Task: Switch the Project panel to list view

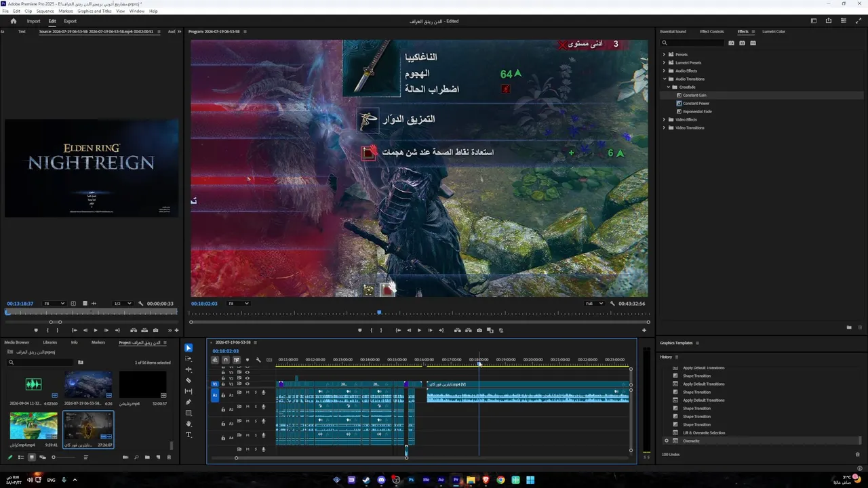Action: [21, 457]
